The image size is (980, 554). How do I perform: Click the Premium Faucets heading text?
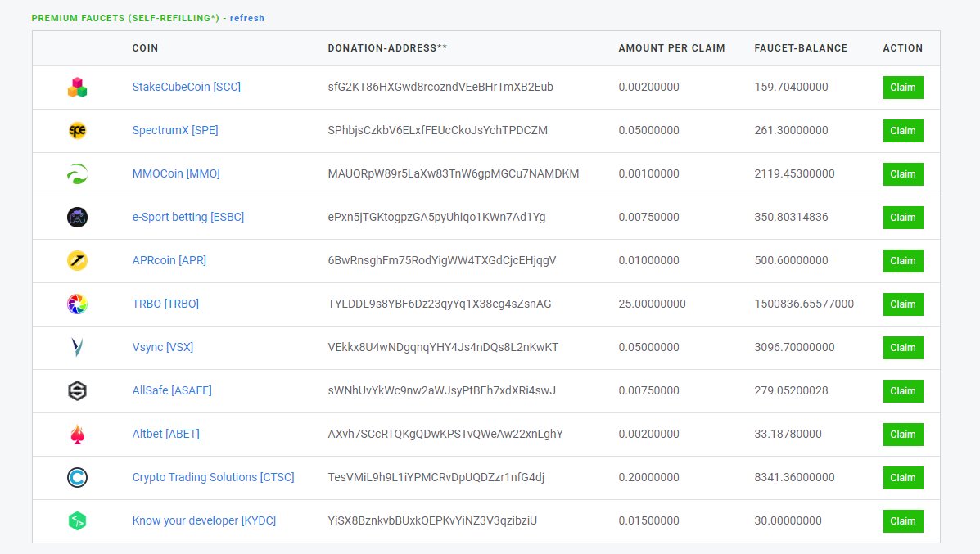tap(125, 18)
